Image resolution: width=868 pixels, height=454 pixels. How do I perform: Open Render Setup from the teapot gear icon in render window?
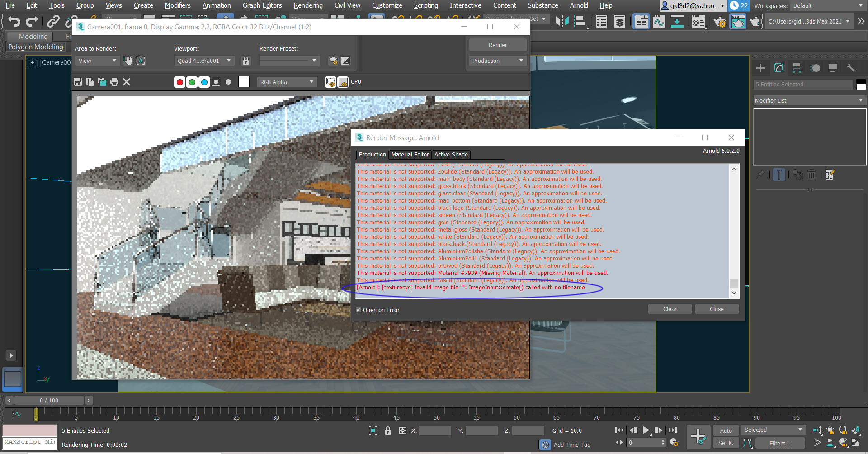coord(333,61)
